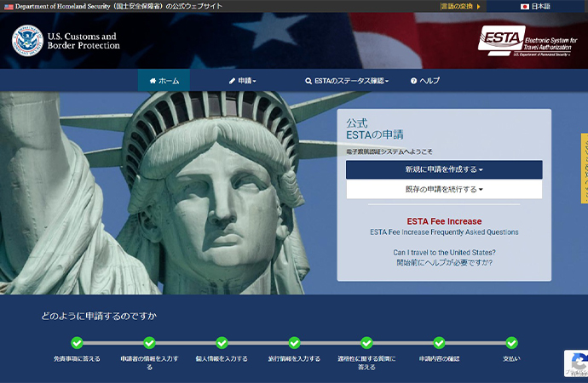Viewport: 588px width, 383px height.
Task: Click the Department of Homeland Security banner text
Action: 118,6
